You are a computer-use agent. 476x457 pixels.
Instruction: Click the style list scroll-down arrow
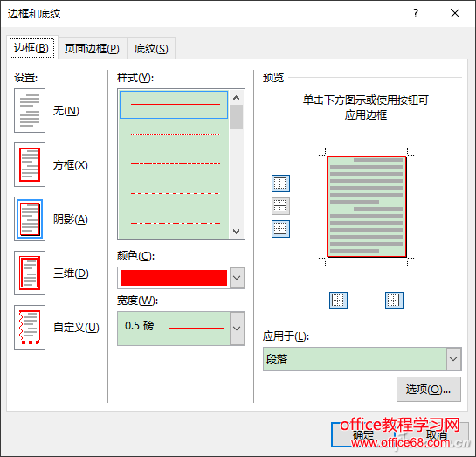coord(236,231)
